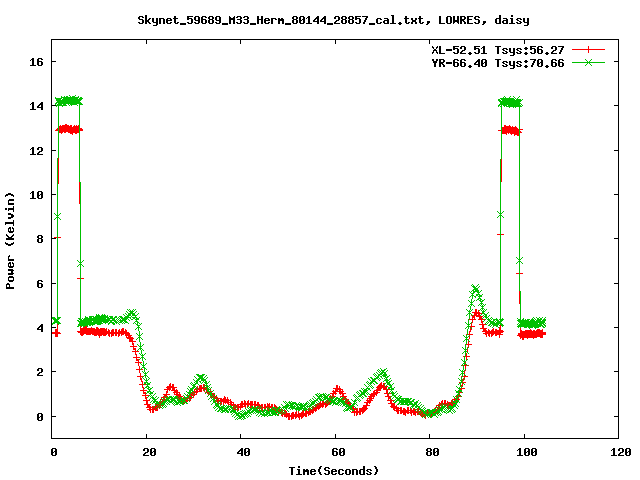Click the 14 tick label on the power axis

[x=37, y=106]
